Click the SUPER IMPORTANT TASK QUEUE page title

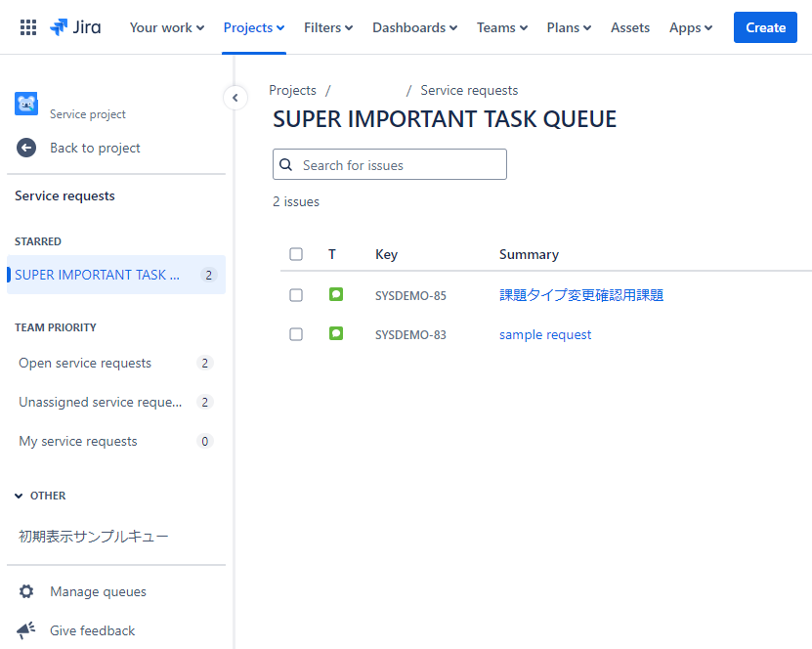pos(445,119)
